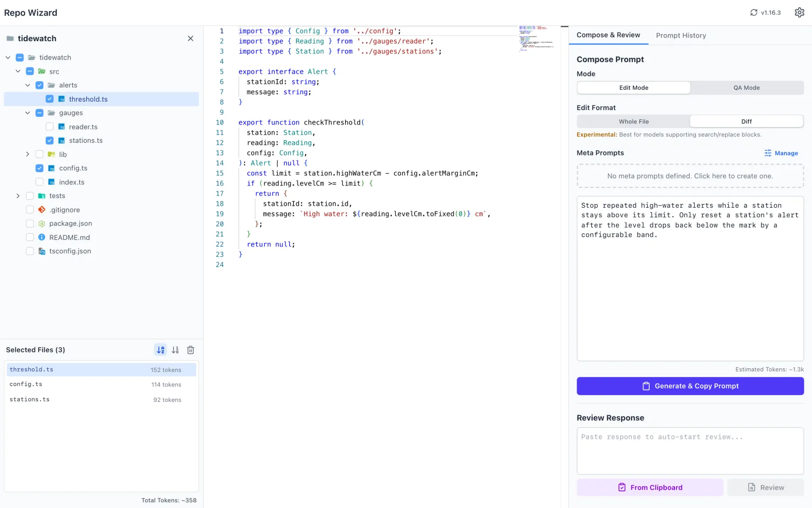Click the README.md info icon
This screenshot has width=812, height=508.
point(42,237)
